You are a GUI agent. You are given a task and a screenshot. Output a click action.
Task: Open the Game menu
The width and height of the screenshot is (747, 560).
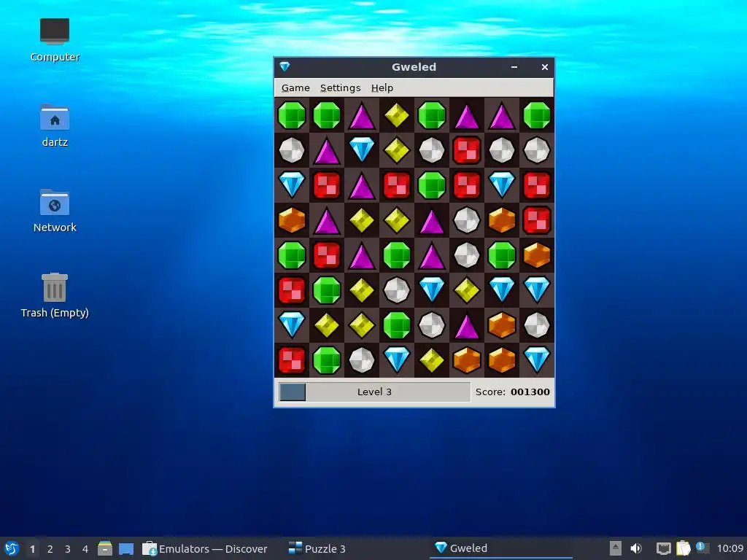coord(295,87)
